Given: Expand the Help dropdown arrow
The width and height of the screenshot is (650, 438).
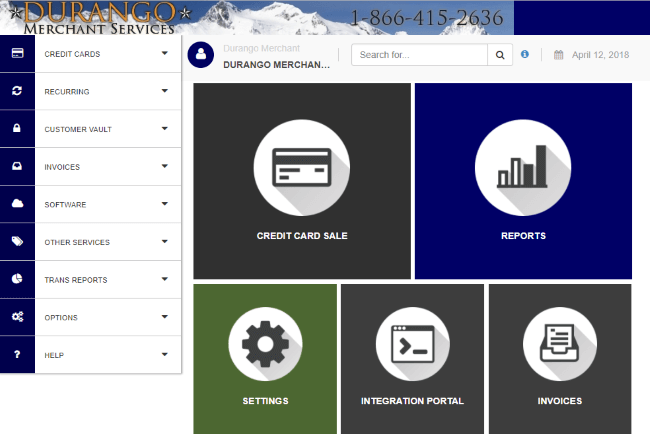Looking at the screenshot, I should pyautogui.click(x=165, y=354).
